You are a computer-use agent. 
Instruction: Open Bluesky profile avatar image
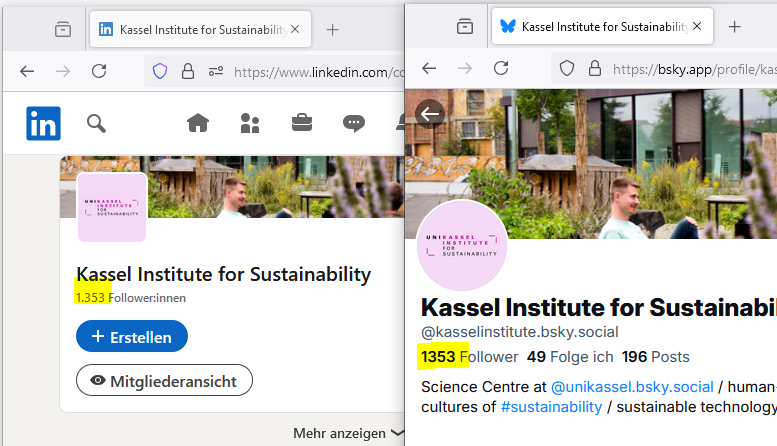[462, 247]
